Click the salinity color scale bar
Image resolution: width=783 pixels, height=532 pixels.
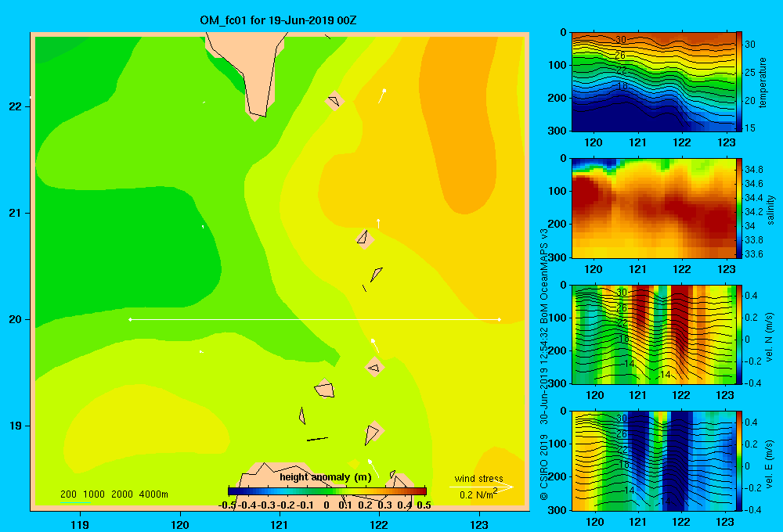tap(739, 208)
